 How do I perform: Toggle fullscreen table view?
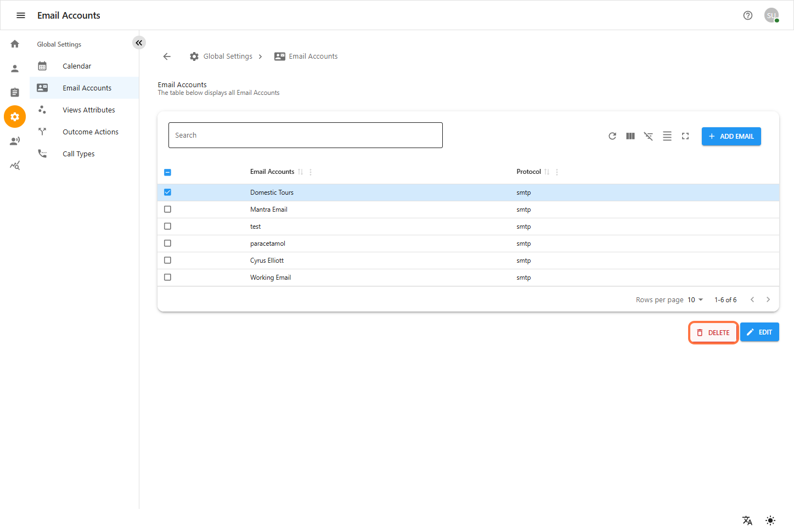coord(685,136)
